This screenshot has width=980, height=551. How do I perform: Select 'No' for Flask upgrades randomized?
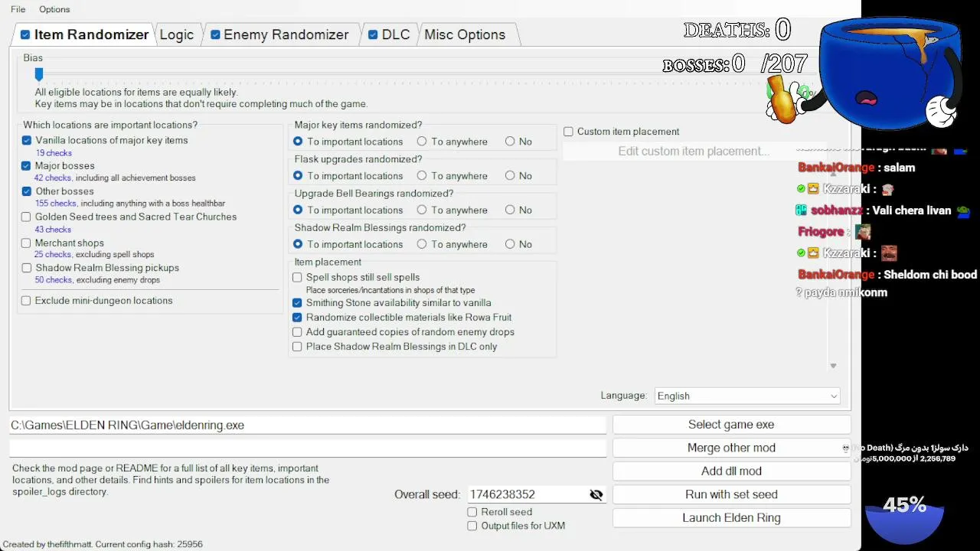pos(510,176)
